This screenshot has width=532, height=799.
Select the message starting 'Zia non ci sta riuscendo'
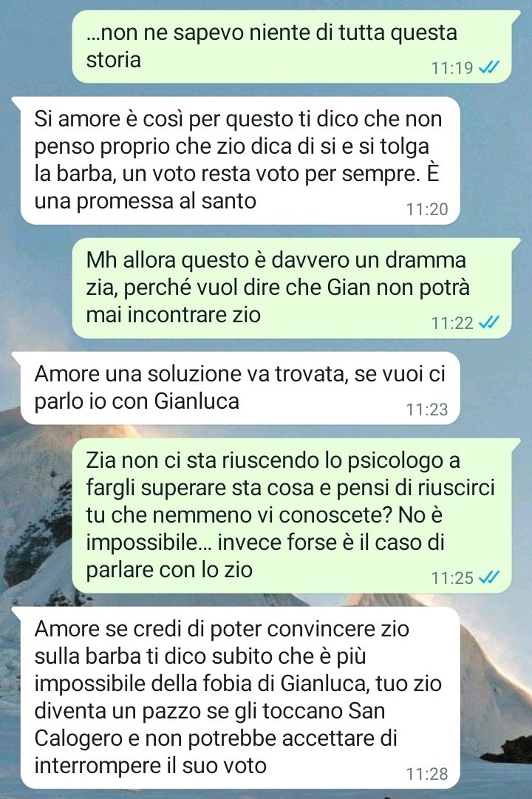[291, 515]
